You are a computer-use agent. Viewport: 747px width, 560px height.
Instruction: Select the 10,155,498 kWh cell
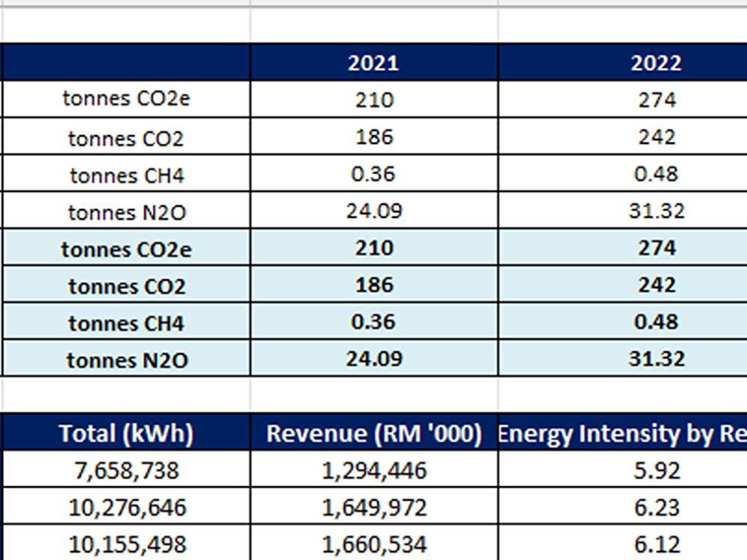(x=126, y=543)
